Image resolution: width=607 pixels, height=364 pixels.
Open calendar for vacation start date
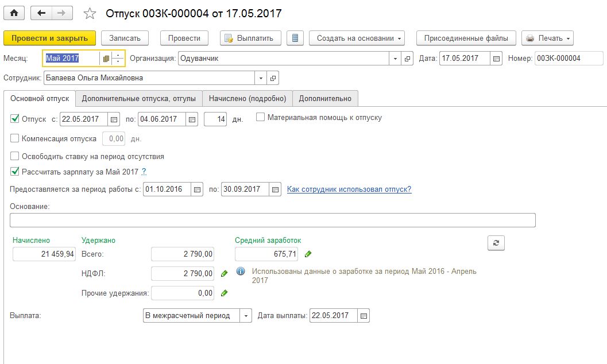coord(114,119)
